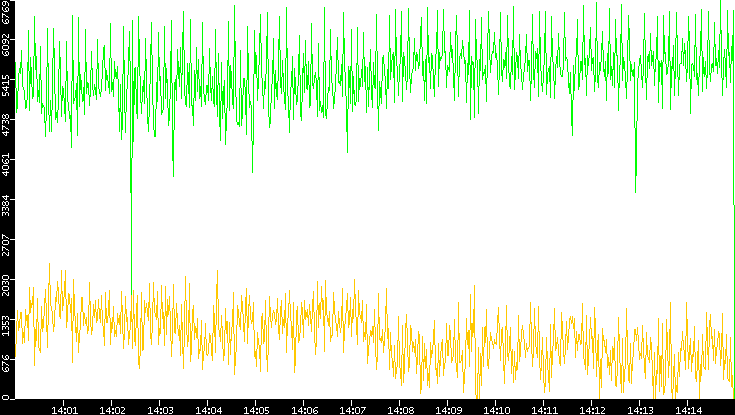Click the 2707 value on vertical axis
This screenshot has width=735, height=415.
(5, 246)
